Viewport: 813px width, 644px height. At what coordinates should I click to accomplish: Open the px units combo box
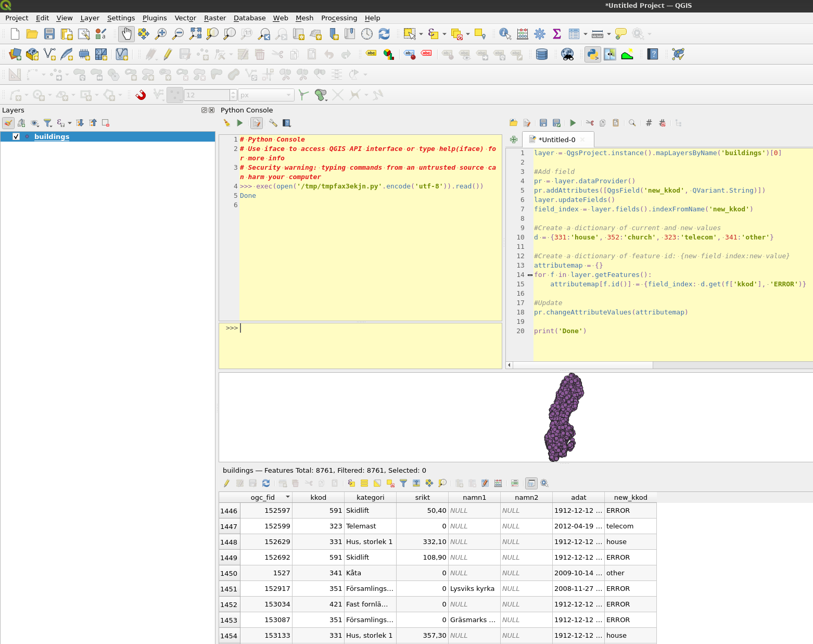pos(266,95)
